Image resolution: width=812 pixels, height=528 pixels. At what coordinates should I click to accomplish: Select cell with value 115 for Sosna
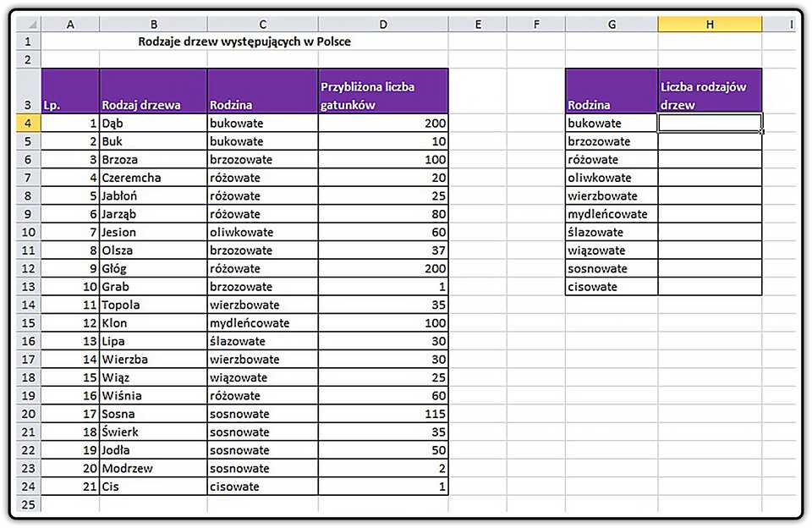[x=383, y=414]
